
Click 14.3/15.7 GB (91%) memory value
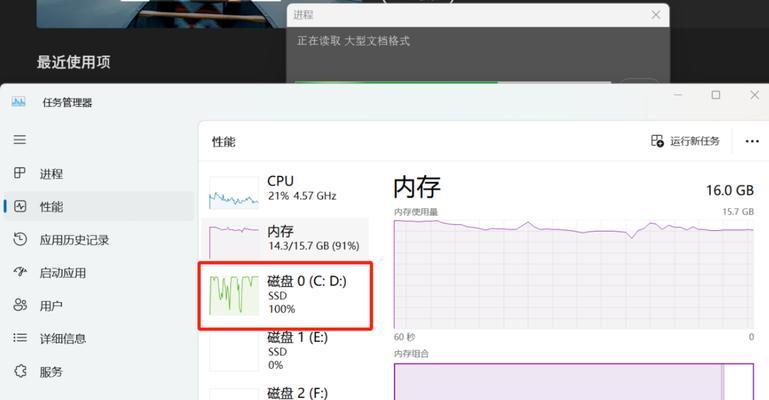(314, 246)
